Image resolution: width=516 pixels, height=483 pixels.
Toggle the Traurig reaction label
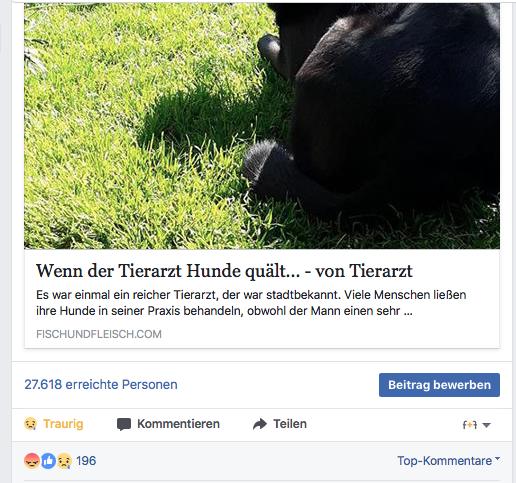63,424
